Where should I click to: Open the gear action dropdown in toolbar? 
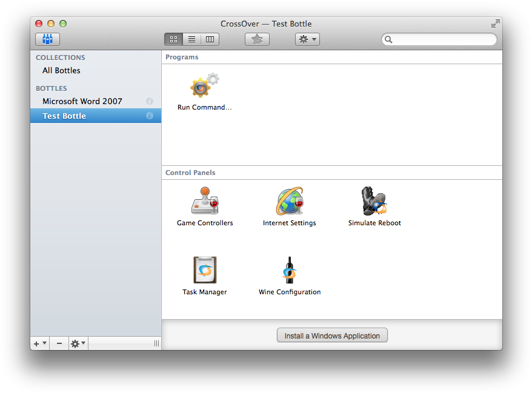(307, 39)
